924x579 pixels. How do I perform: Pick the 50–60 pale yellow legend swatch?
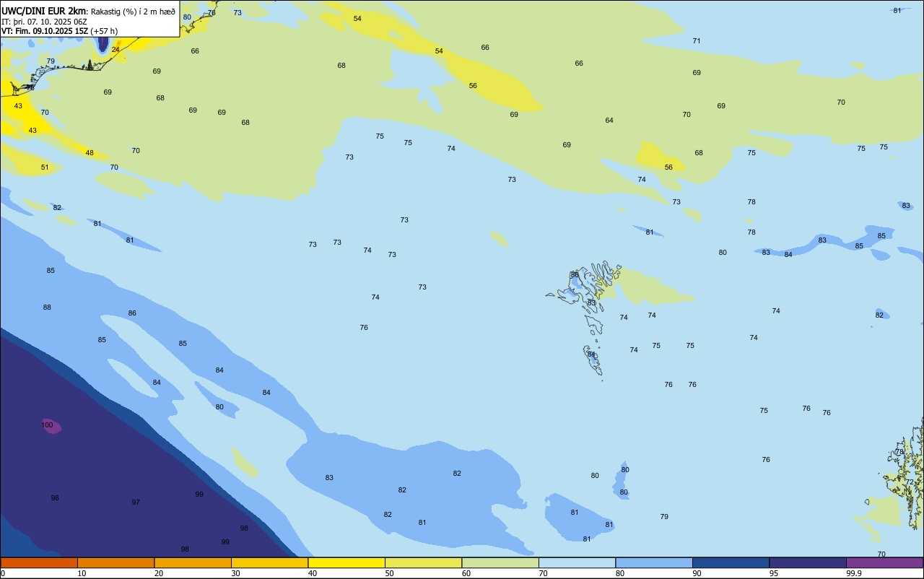pos(423,562)
